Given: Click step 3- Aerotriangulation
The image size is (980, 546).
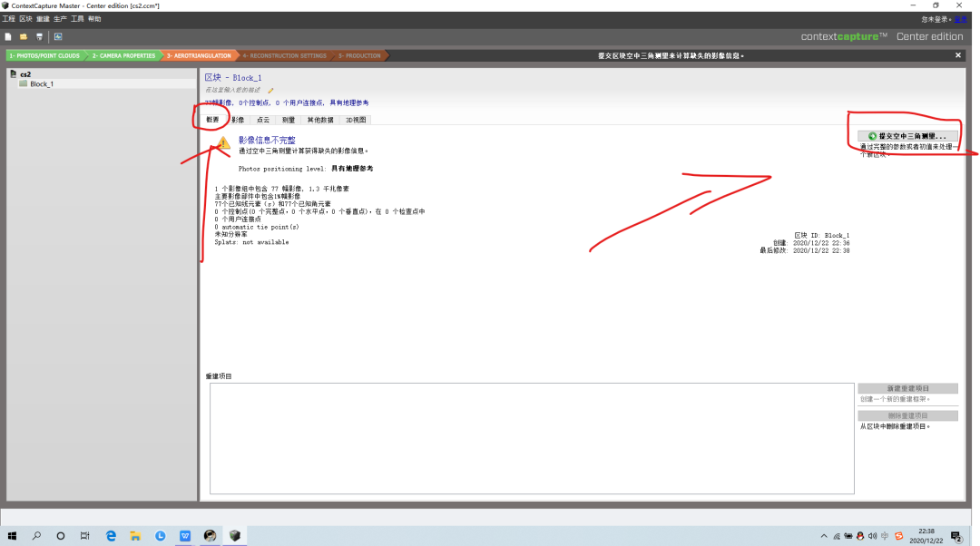Looking at the screenshot, I should pyautogui.click(x=199, y=55).
